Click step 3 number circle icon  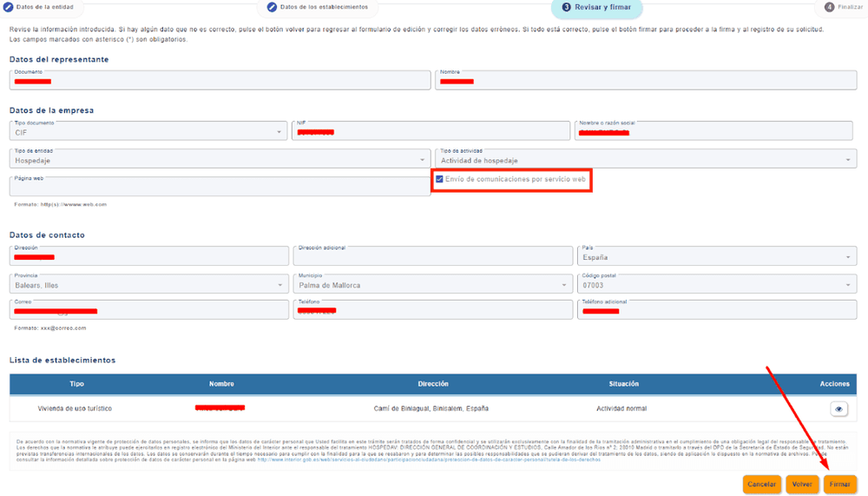coord(566,7)
